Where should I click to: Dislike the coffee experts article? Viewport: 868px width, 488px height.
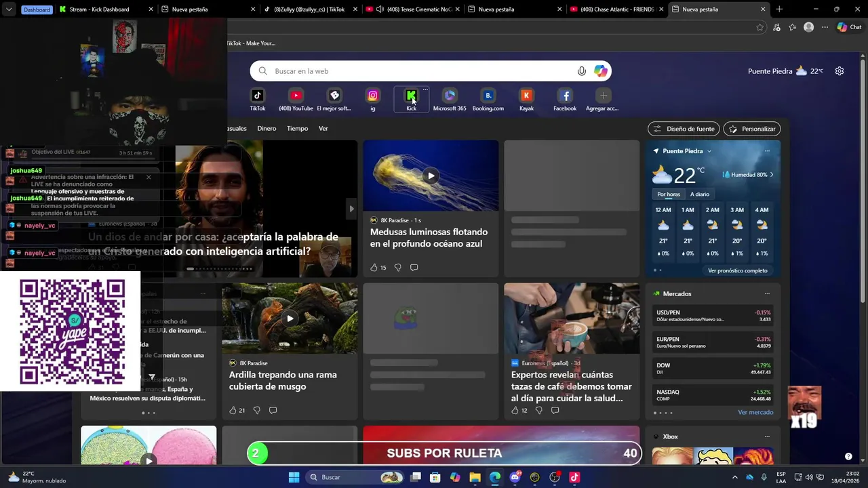[x=538, y=410]
